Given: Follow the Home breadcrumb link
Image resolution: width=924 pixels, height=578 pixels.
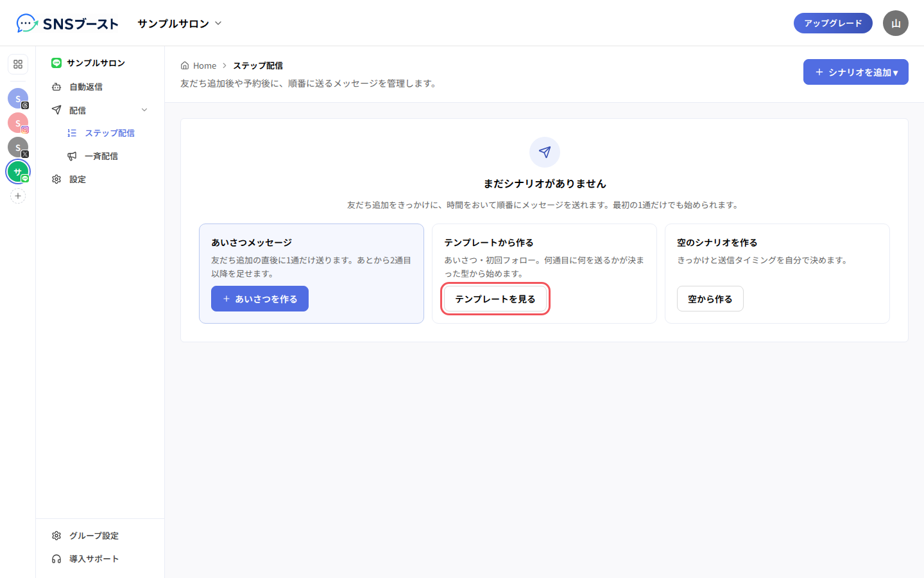Looking at the screenshot, I should [199, 66].
